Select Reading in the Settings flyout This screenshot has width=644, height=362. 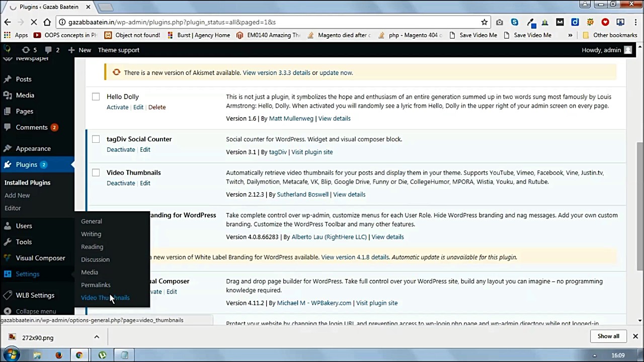tap(92, 247)
